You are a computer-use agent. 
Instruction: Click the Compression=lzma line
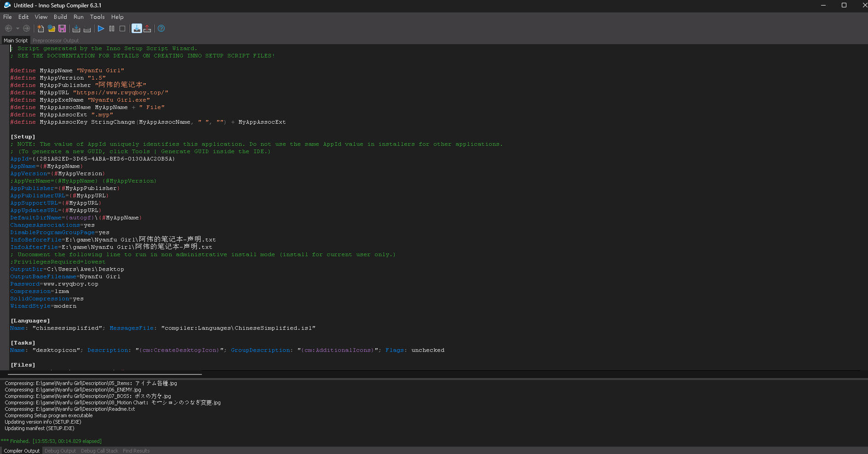pos(40,291)
